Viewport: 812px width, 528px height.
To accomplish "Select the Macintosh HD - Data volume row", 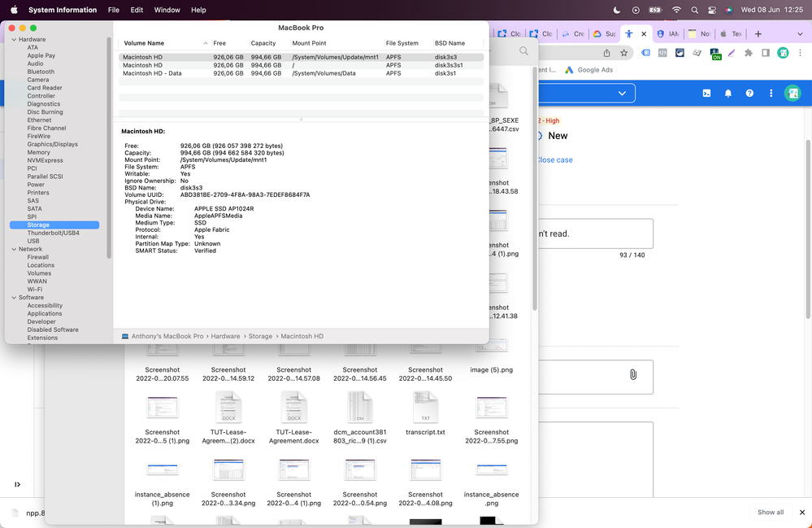I will (x=301, y=73).
